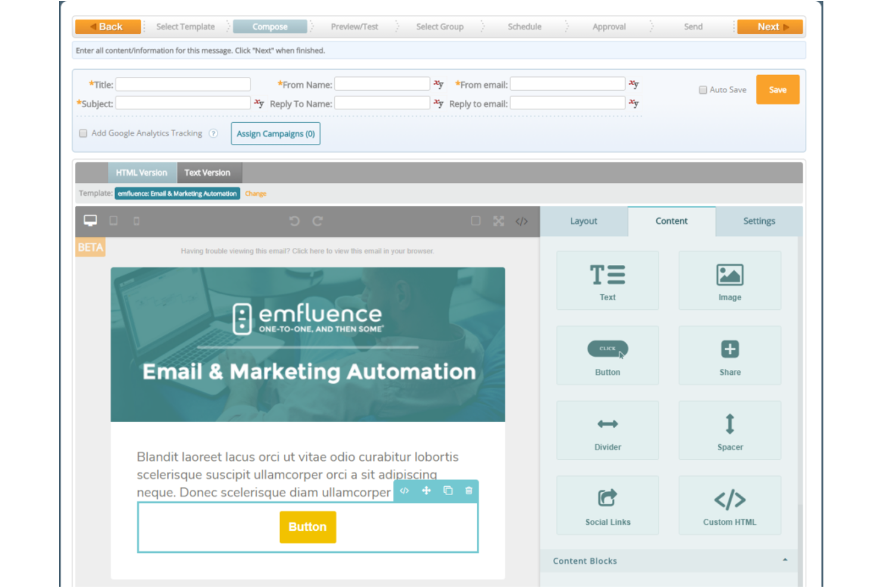Focus the Reply To Name field
882x588 pixels.
(x=382, y=103)
